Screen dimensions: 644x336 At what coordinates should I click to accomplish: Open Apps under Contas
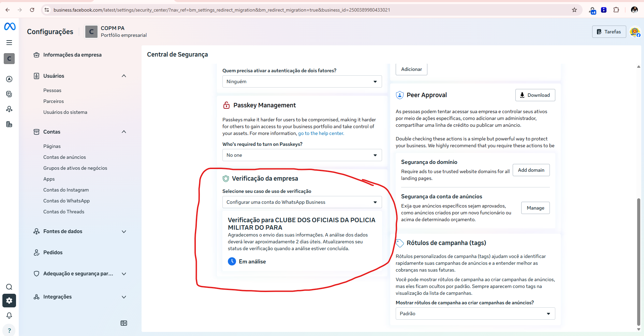coord(49,179)
